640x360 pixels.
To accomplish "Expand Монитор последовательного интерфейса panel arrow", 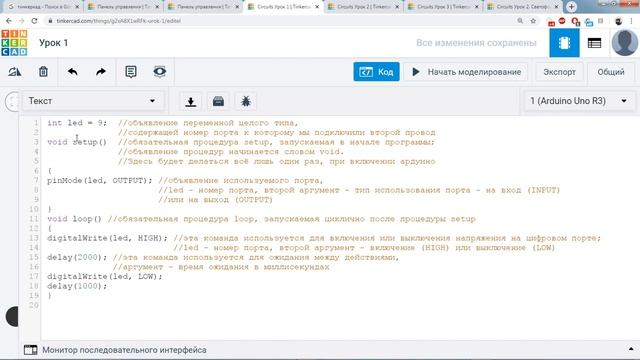I will tap(631, 349).
